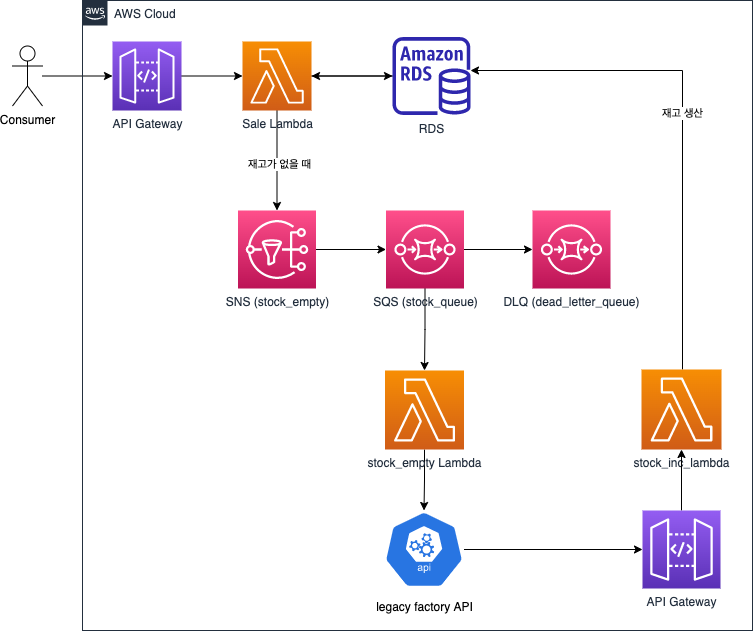Screen dimensions: 753x631
Task: Click the legacy factory API heptagon icon
Action: (x=424, y=550)
